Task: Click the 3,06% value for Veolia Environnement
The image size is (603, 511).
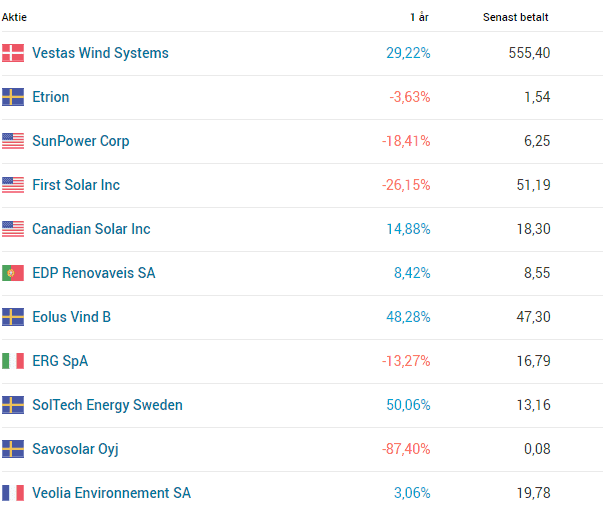Action: (412, 493)
